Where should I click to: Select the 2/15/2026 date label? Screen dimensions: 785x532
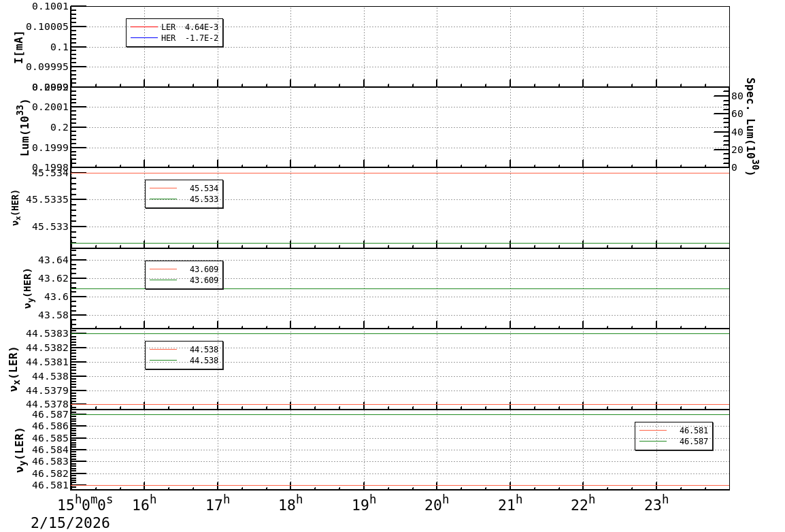(x=70, y=522)
